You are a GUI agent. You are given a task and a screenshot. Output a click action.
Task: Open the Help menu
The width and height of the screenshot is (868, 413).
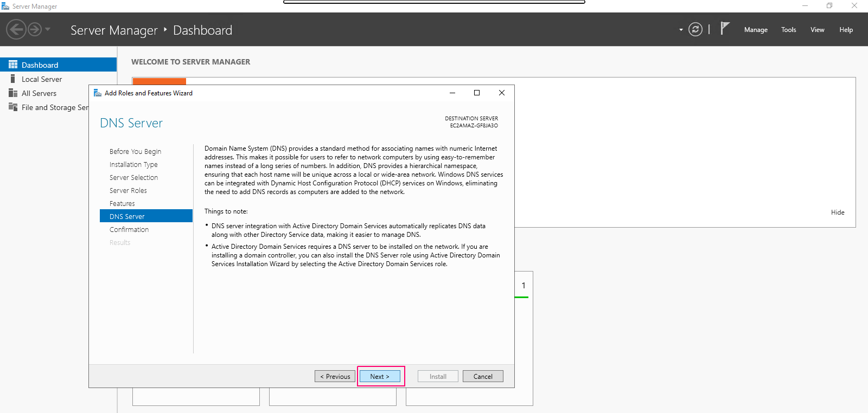click(x=846, y=30)
